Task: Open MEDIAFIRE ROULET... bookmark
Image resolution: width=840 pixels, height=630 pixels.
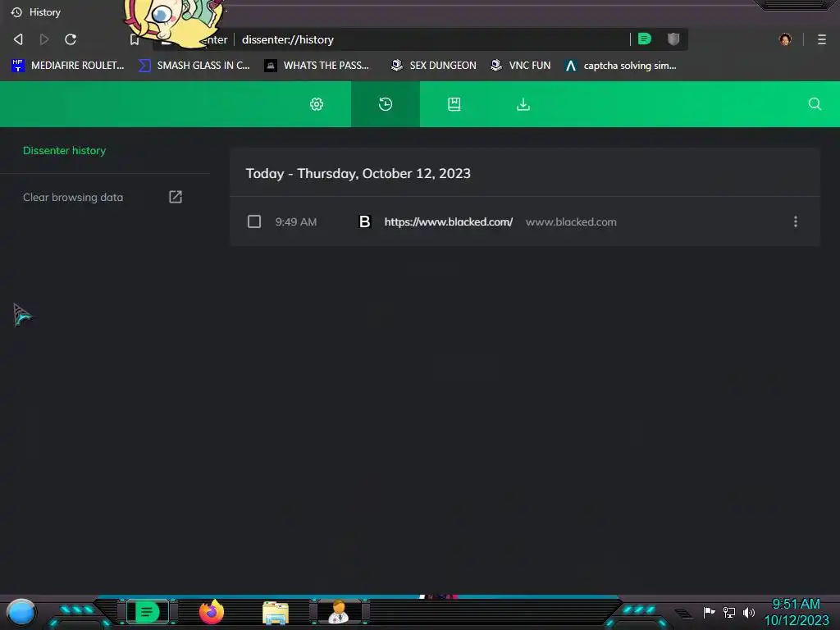Action: coord(67,66)
